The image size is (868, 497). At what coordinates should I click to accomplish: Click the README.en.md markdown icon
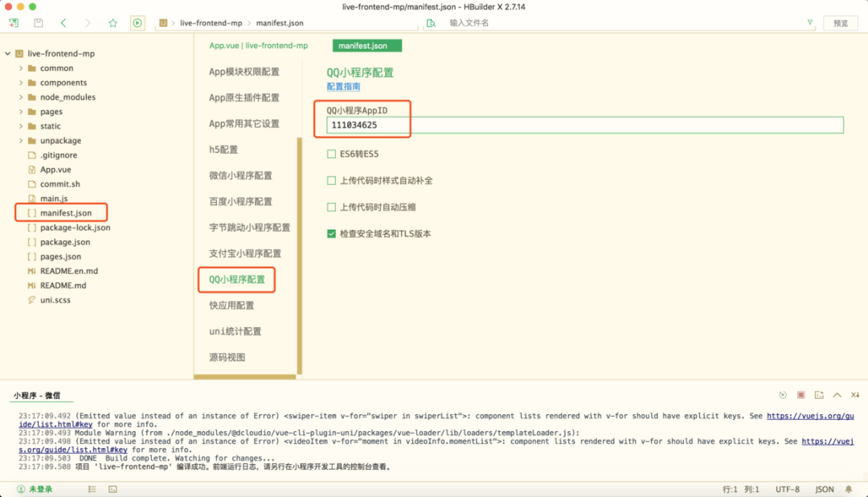pyautogui.click(x=31, y=271)
